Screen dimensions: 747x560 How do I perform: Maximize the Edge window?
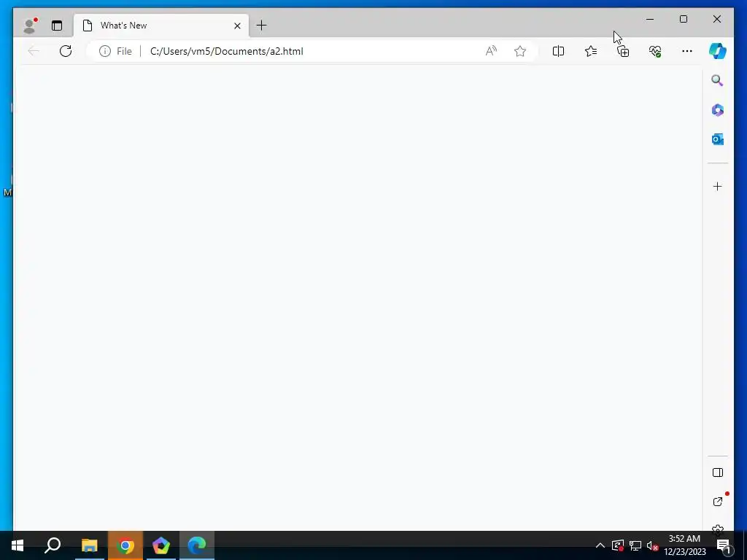click(683, 19)
